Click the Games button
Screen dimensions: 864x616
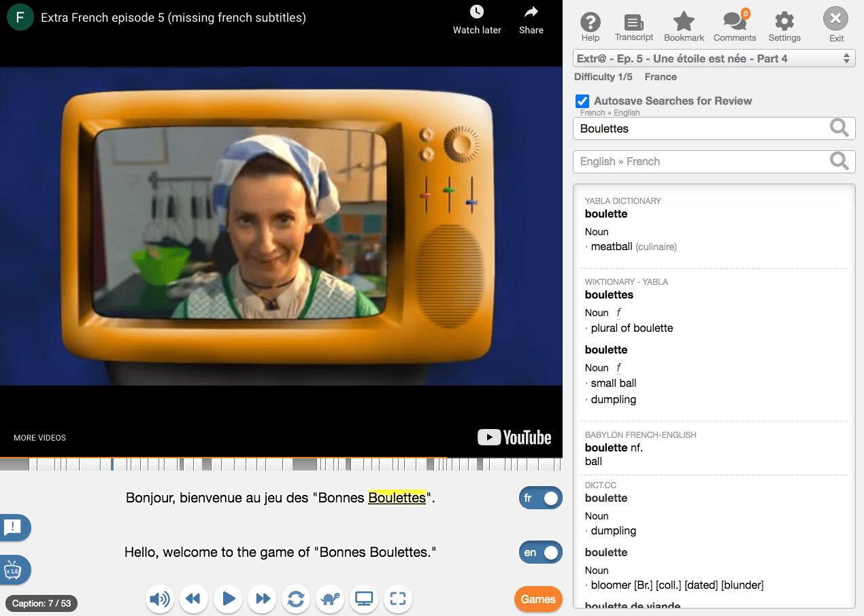pos(538,599)
